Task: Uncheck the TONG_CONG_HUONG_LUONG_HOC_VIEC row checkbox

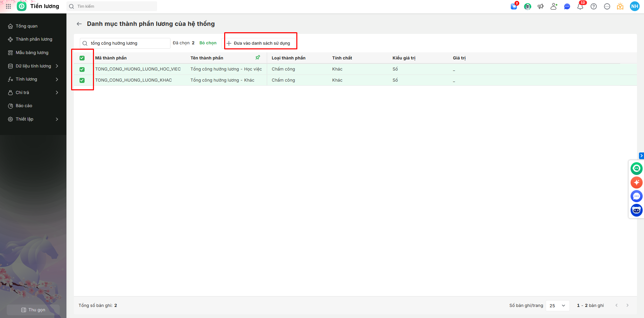Action: pos(82,69)
